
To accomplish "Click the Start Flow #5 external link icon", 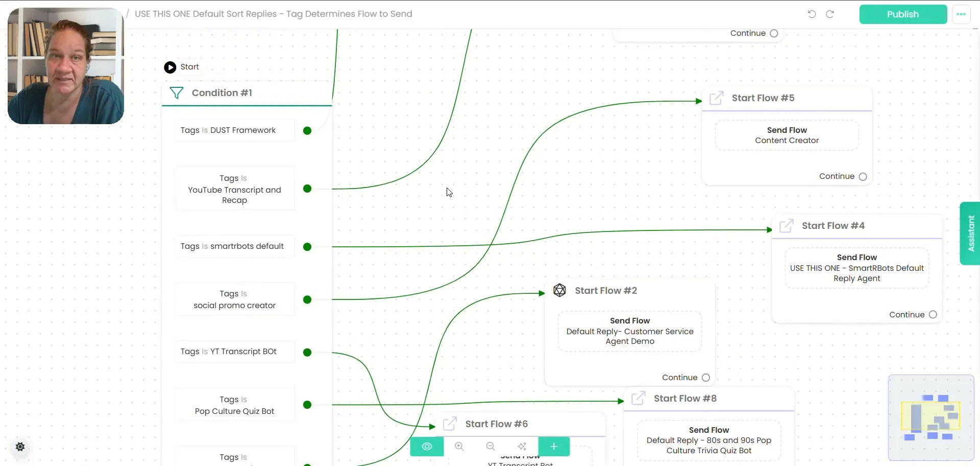I will pos(717,98).
